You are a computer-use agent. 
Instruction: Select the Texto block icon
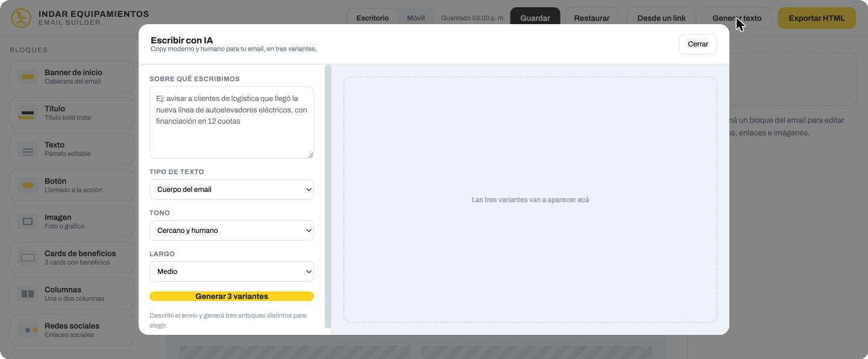[28, 149]
